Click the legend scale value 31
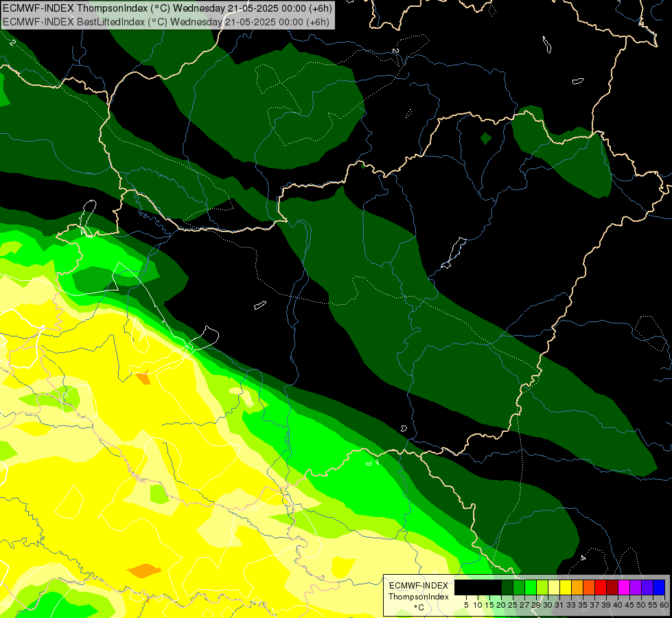The height and width of the screenshot is (618, 672). point(559,605)
